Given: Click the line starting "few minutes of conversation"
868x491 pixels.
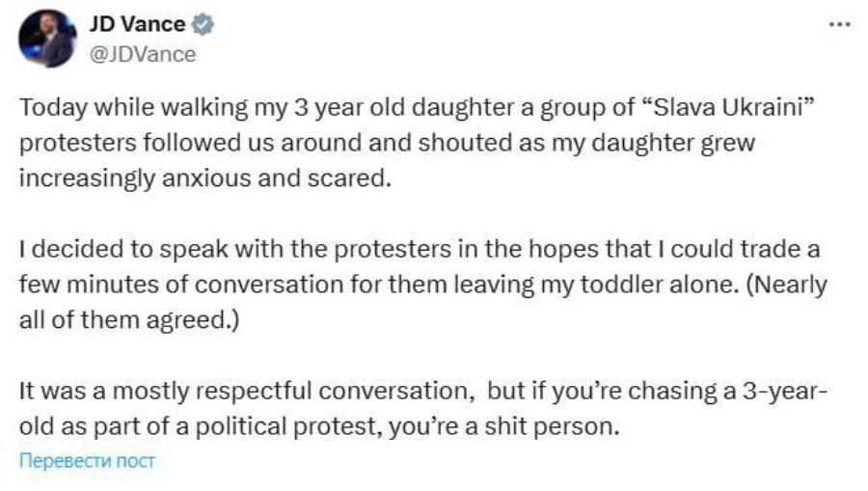Looking at the screenshot, I should pyautogui.click(x=423, y=285).
